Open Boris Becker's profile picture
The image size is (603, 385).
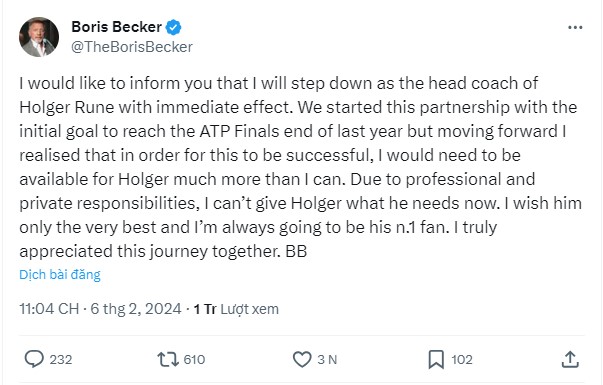pyautogui.click(x=39, y=37)
